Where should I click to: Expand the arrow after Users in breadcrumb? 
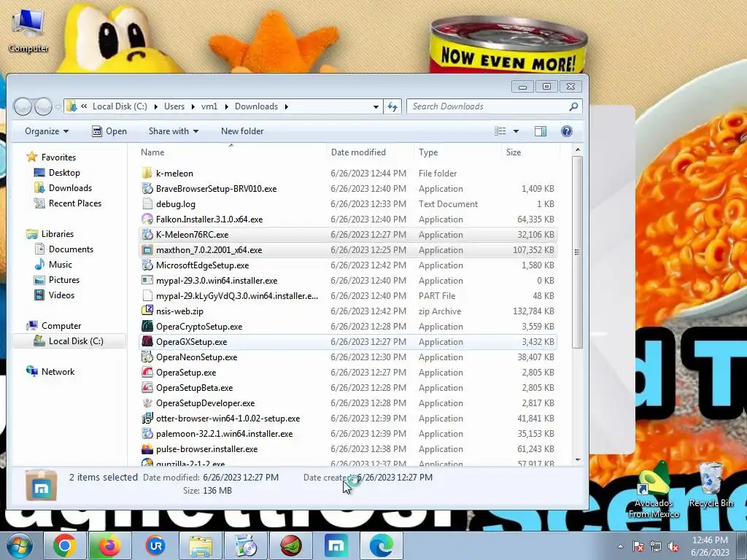tap(193, 106)
